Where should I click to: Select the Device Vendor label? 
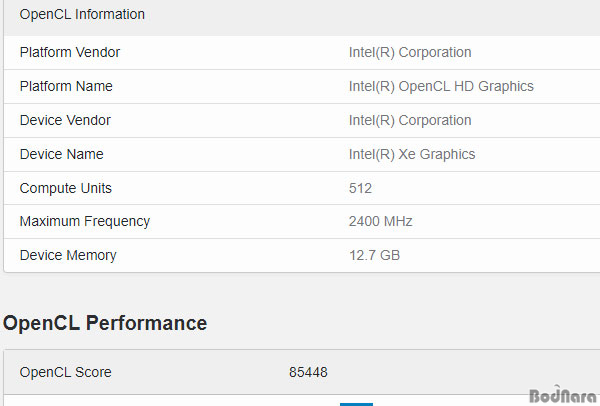(65, 121)
